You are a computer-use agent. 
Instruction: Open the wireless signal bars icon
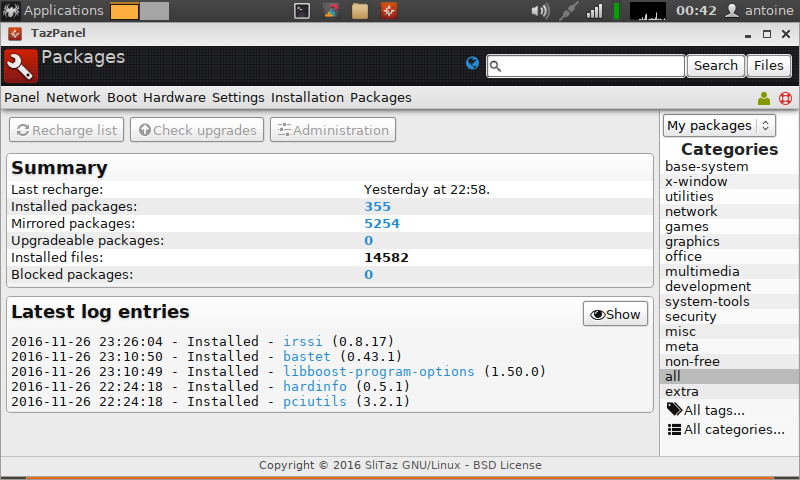(594, 11)
